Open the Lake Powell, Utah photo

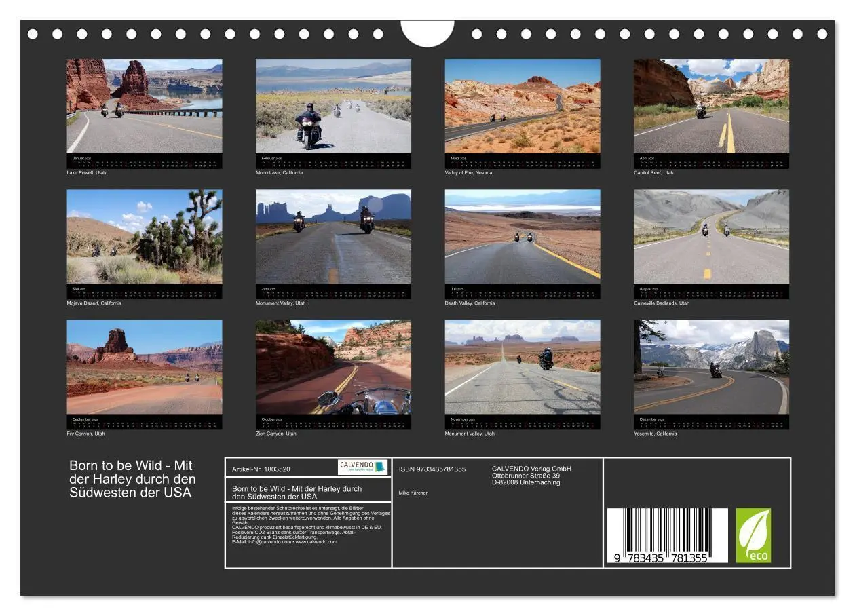click(x=144, y=106)
